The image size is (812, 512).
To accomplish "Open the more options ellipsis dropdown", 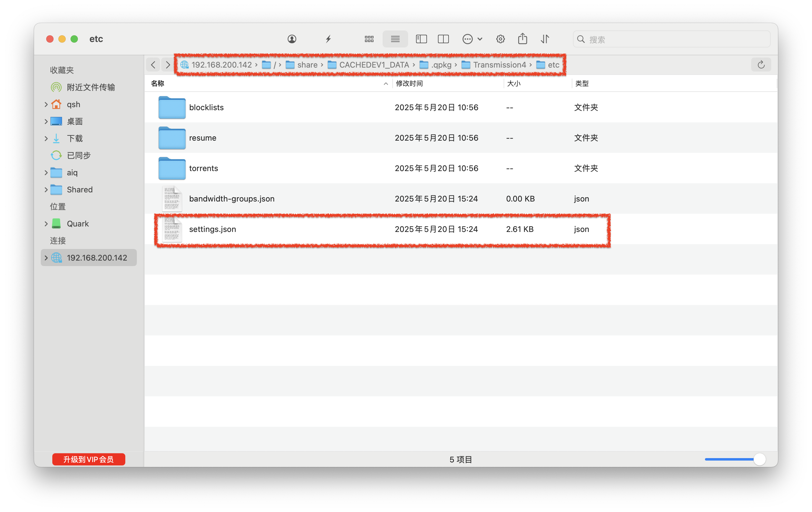I will 472,39.
